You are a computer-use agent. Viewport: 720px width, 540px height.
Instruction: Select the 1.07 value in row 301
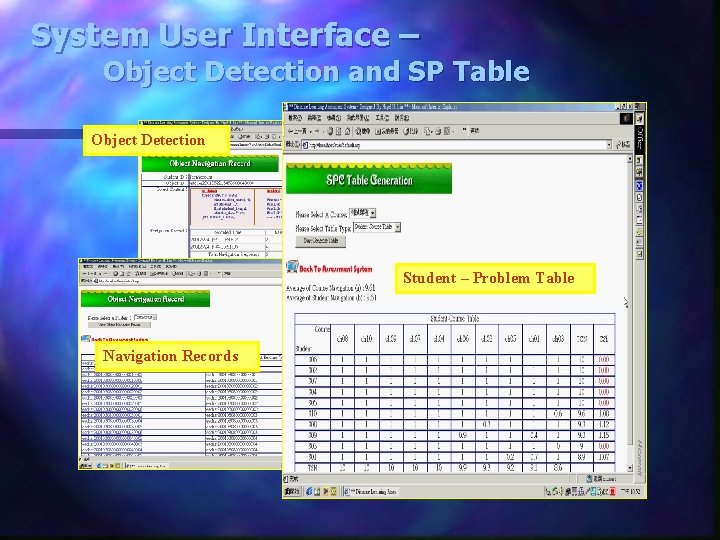coord(604,457)
